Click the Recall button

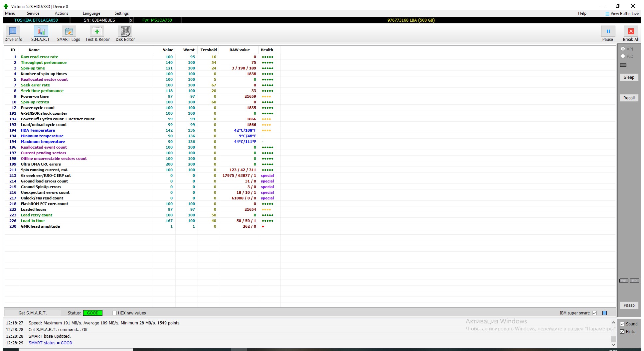point(629,98)
